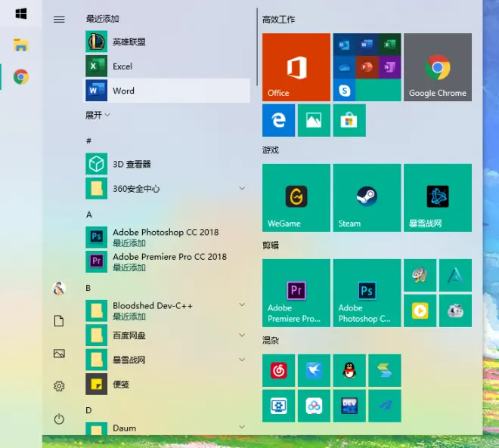Open Chrome from the taskbar
Viewport: 499px width, 448px height.
tap(21, 76)
